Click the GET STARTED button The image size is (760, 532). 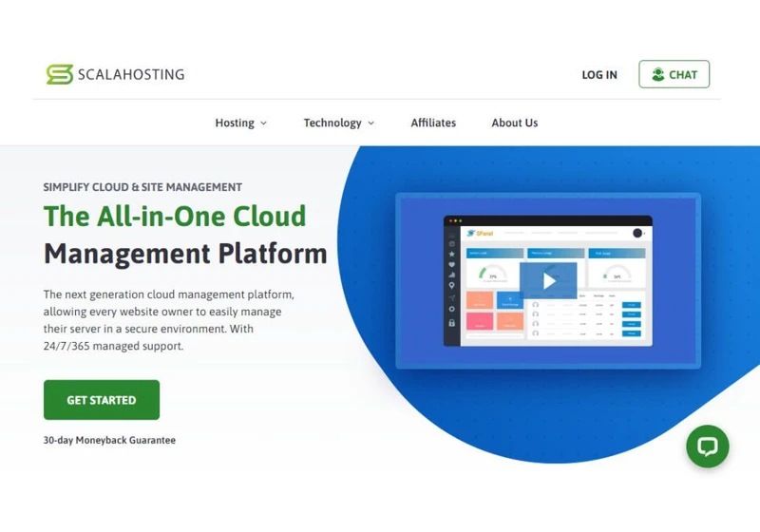[x=102, y=400]
